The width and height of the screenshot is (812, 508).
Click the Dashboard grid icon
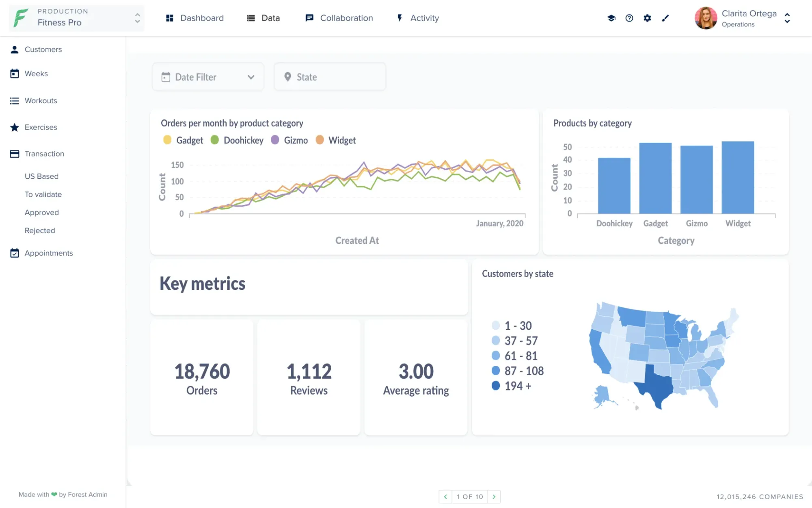pos(170,18)
